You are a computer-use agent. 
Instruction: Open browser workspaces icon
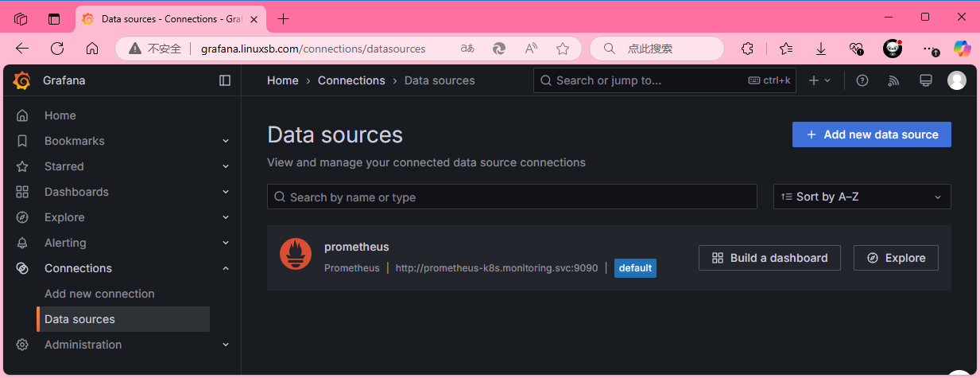click(21, 18)
